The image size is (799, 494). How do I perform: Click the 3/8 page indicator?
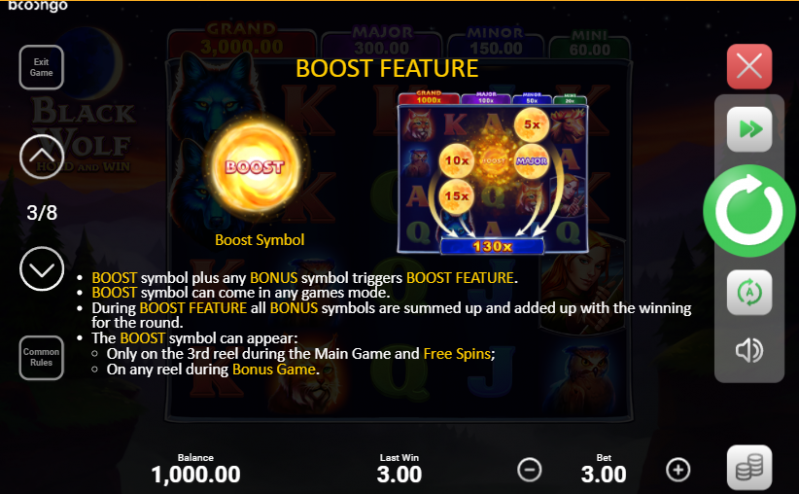(x=42, y=213)
